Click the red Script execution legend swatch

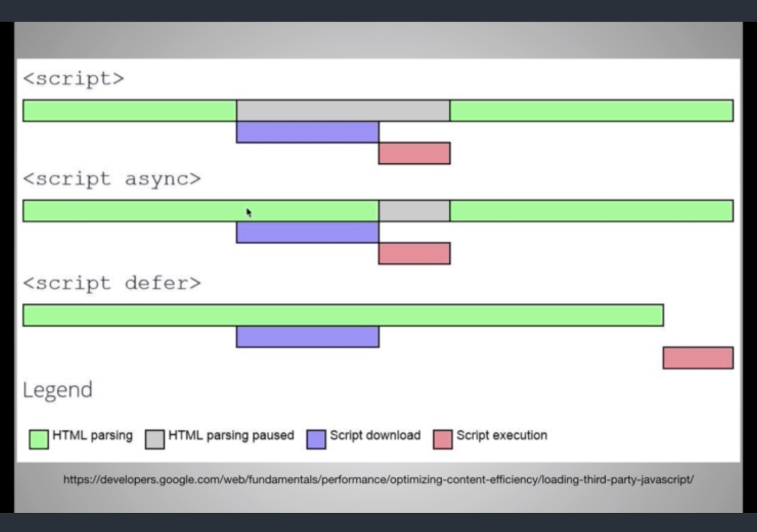point(442,439)
